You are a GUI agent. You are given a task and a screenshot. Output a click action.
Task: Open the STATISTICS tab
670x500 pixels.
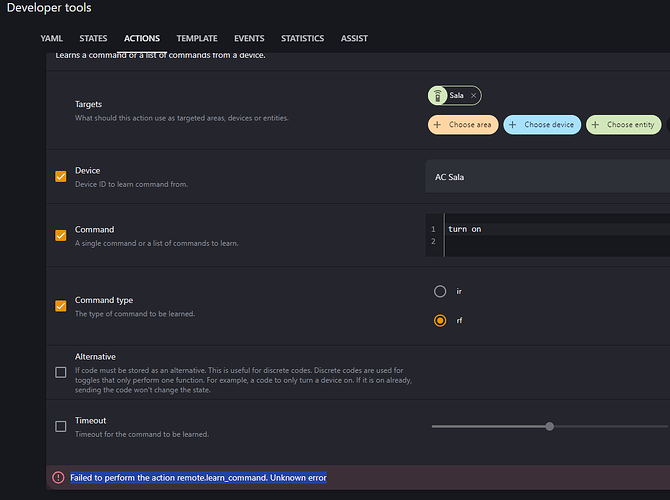pyautogui.click(x=302, y=38)
